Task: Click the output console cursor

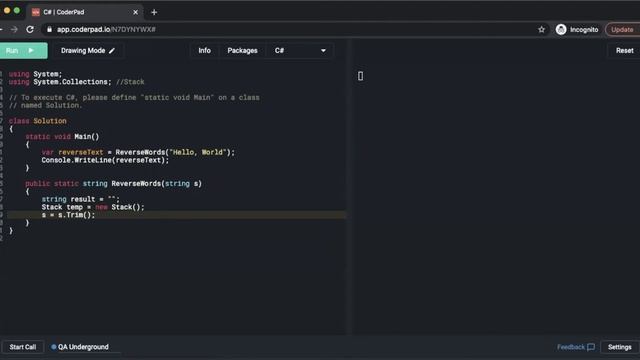Action: point(360,76)
